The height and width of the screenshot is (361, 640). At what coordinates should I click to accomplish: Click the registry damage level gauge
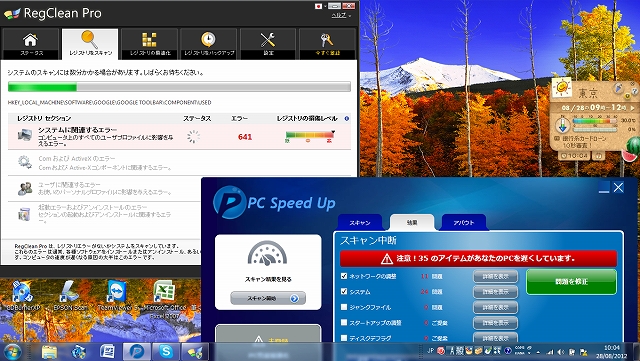pos(309,136)
